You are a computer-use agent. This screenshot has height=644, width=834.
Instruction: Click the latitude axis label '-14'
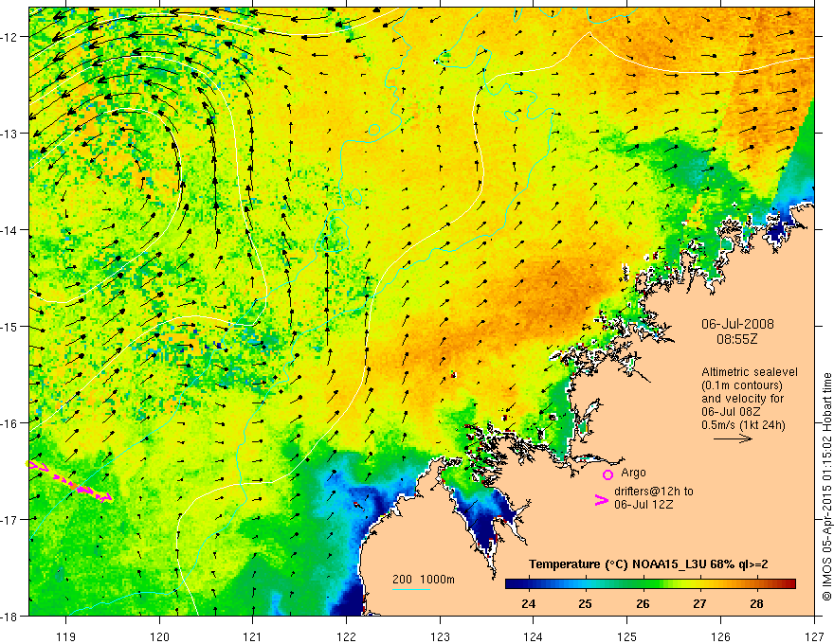pos(9,230)
